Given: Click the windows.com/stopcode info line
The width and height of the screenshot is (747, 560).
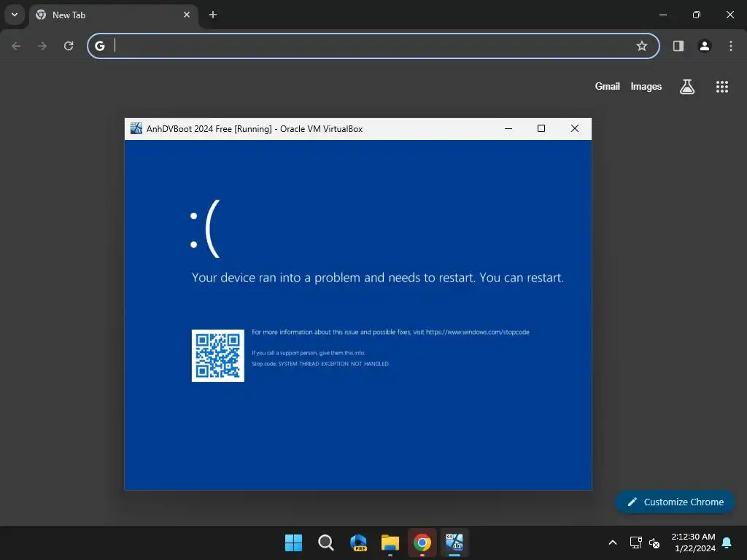Looking at the screenshot, I should tap(391, 332).
